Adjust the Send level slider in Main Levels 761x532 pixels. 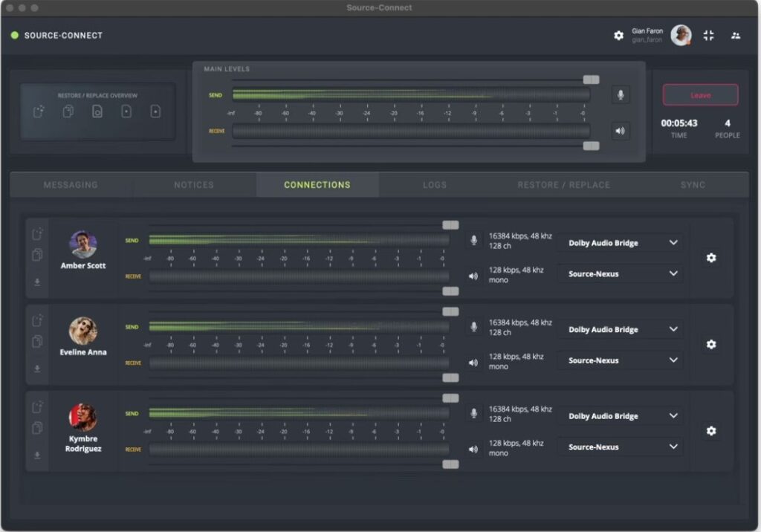pyautogui.click(x=591, y=78)
